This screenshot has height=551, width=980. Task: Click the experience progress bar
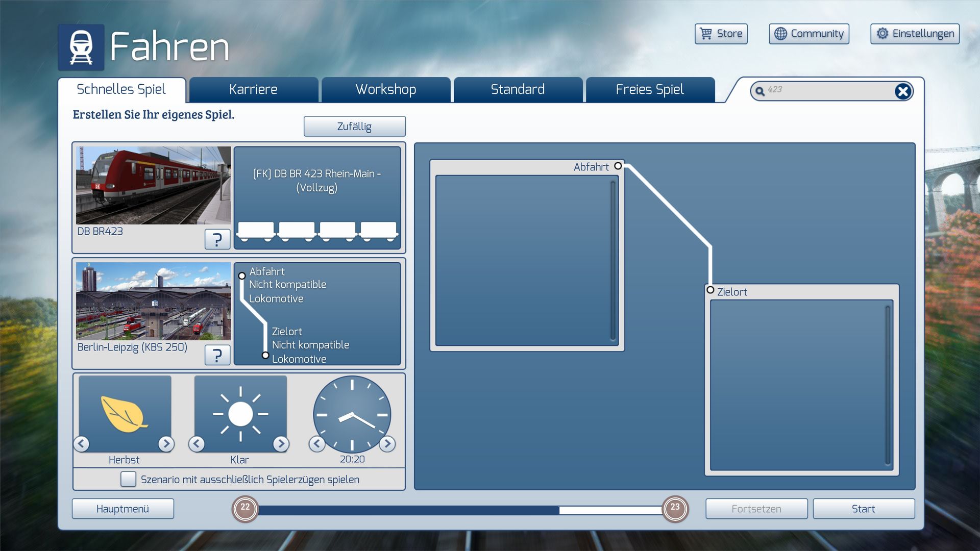click(x=459, y=510)
